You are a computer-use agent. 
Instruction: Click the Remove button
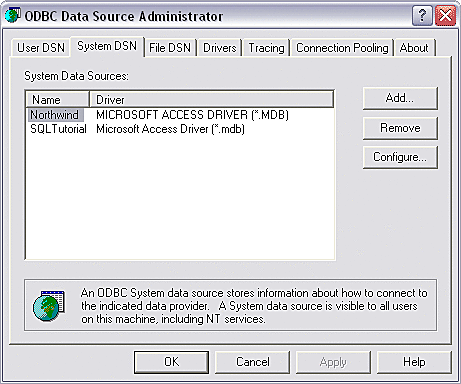(400, 128)
